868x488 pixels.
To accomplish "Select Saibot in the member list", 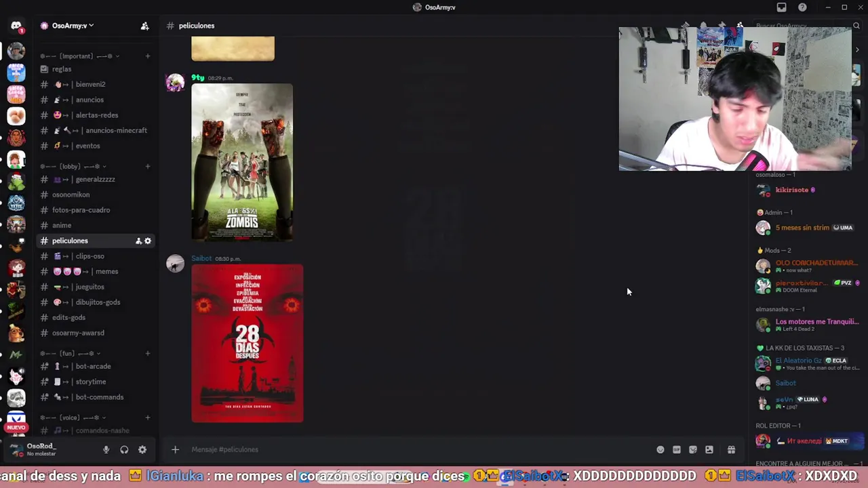I will (808, 383).
